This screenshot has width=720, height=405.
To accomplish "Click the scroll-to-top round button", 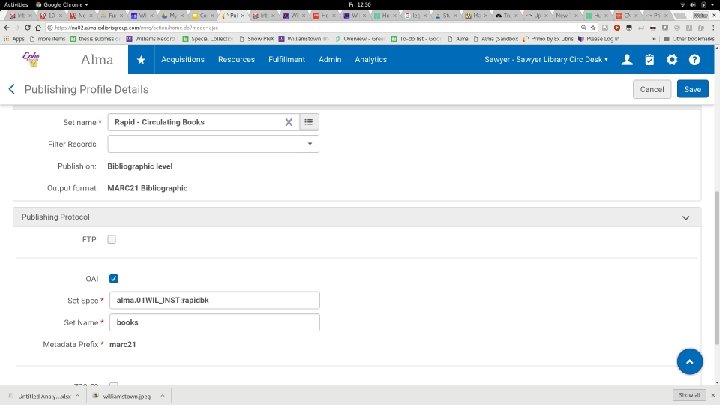I will 689,362.
